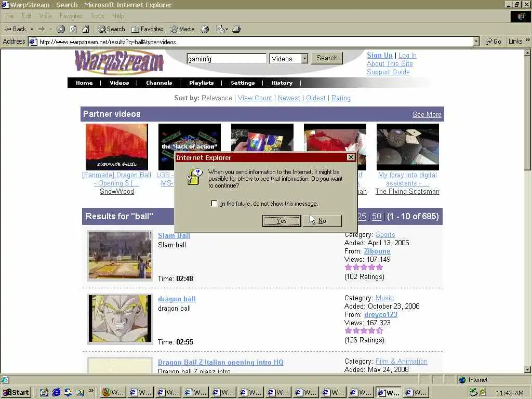Open the Favorites menu in menu bar
The width and height of the screenshot is (532, 399).
(x=71, y=16)
